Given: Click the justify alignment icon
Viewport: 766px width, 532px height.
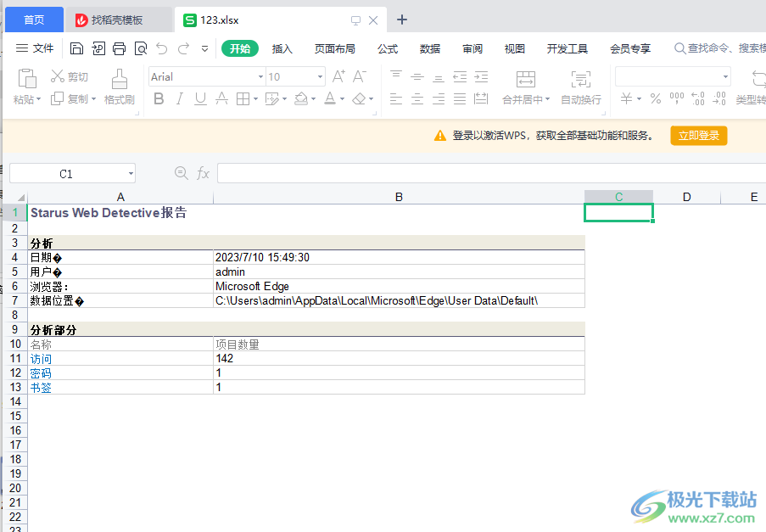Looking at the screenshot, I should click(x=460, y=98).
